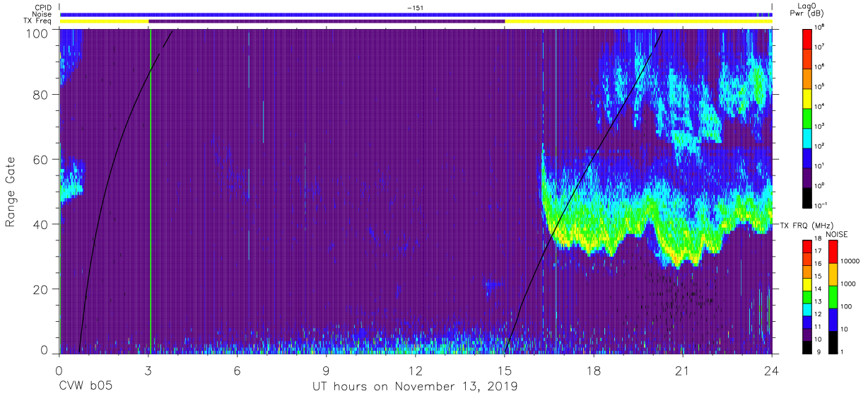The height and width of the screenshot is (401, 868).
Task: Click the '14' label on TX FRQ legend
Action: coord(819,290)
